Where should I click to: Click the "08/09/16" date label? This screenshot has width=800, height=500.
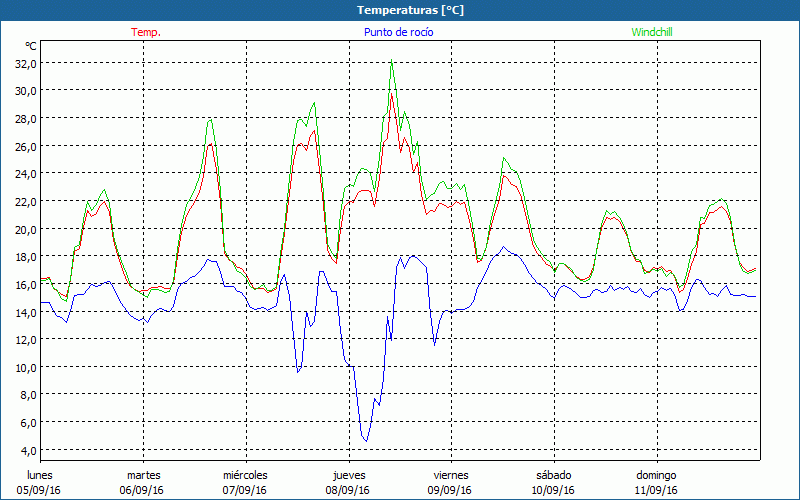click(x=348, y=490)
